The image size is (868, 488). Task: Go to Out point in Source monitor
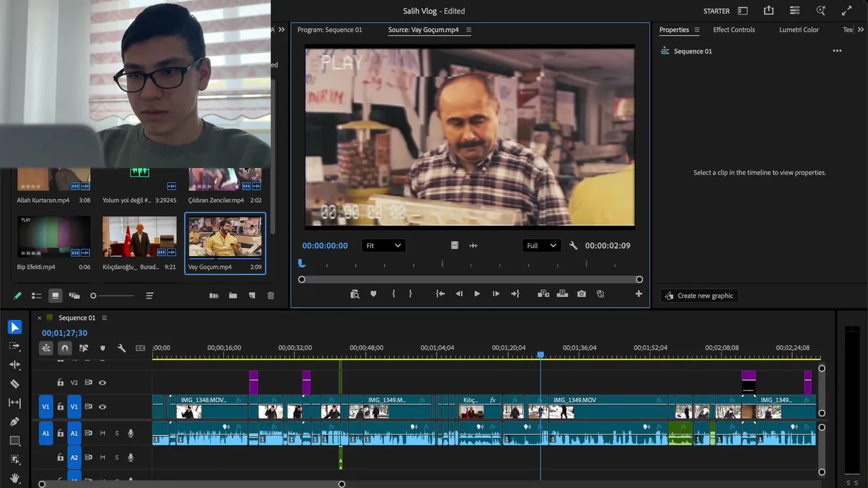515,294
